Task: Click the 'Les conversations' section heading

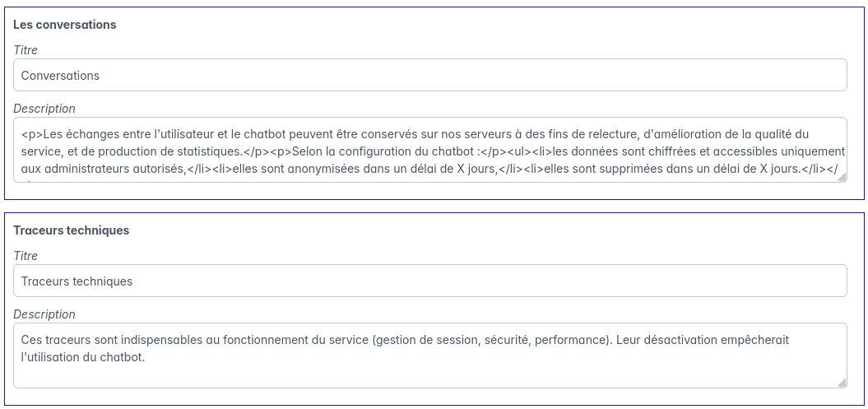Action: pyautogui.click(x=64, y=25)
